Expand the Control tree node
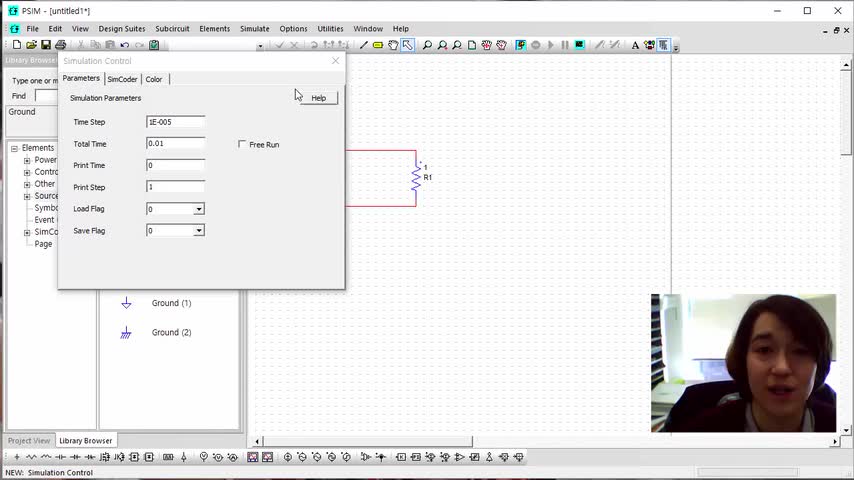 coord(27,173)
